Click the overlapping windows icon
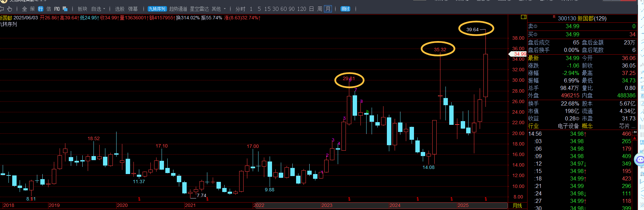The width and height of the screenshot is (644, 210). (x=65, y=9)
